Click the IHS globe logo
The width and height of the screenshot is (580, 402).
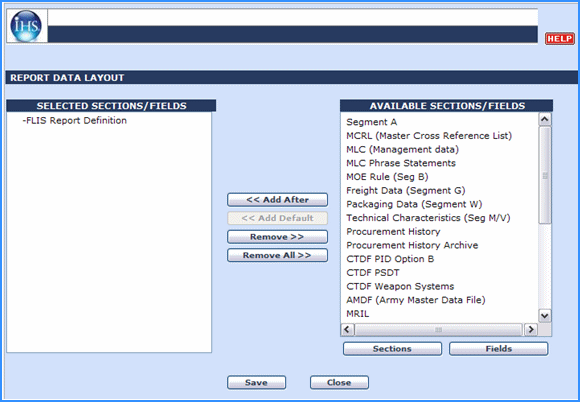tap(26, 26)
